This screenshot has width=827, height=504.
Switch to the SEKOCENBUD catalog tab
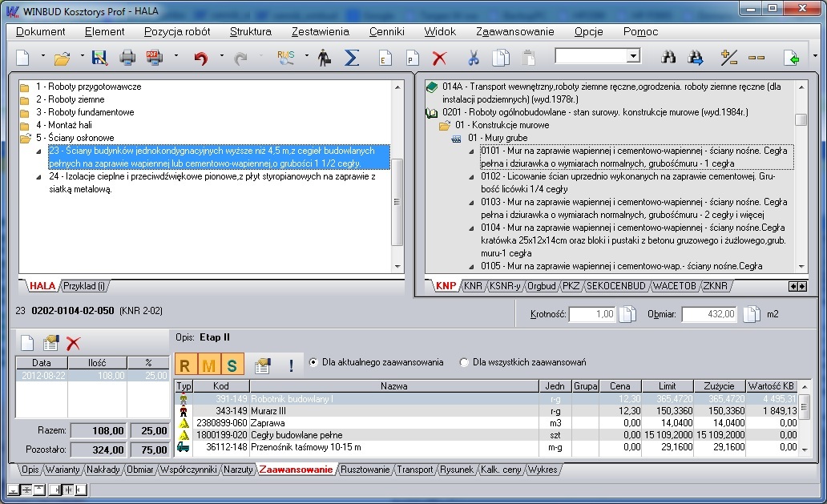tap(615, 286)
